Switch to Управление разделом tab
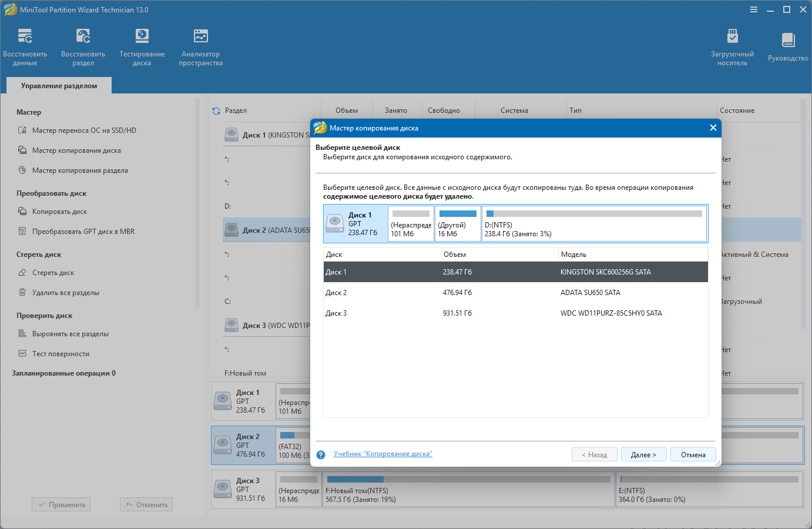Screen dimensions: 812x529 pos(59,86)
